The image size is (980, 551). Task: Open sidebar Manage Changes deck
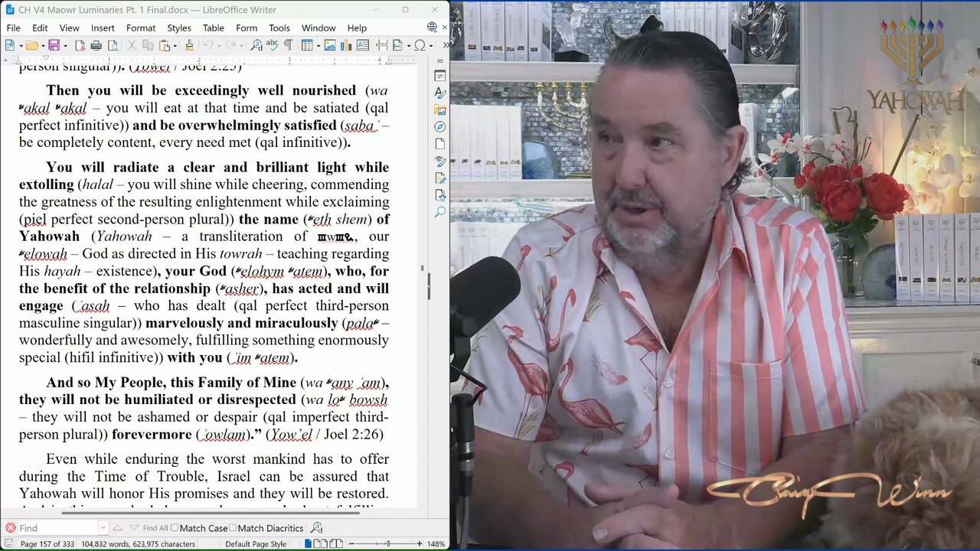click(440, 178)
